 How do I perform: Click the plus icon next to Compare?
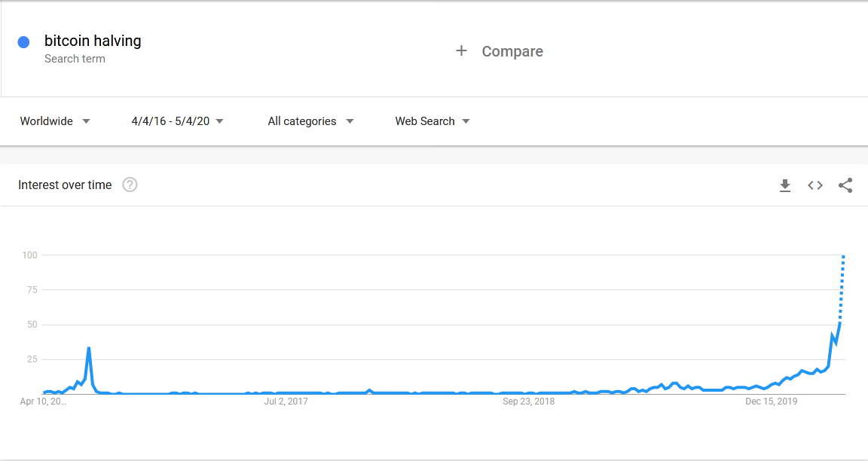(x=461, y=50)
